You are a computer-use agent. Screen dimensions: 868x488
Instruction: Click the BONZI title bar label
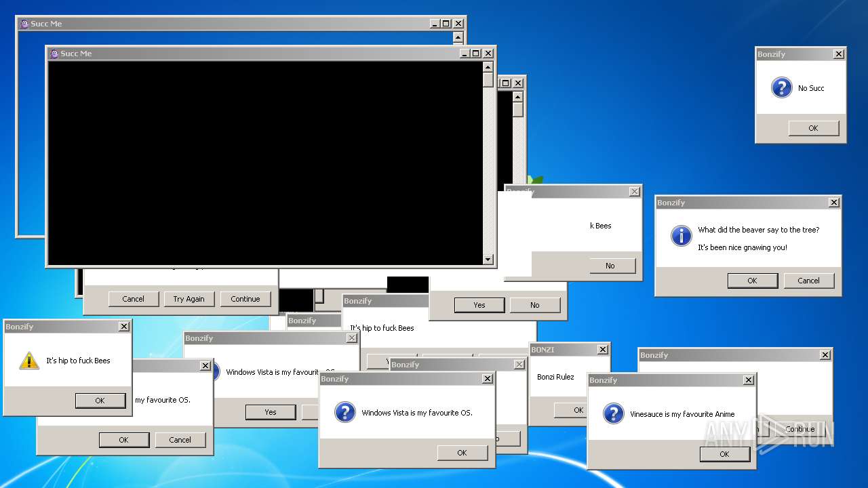(542, 350)
